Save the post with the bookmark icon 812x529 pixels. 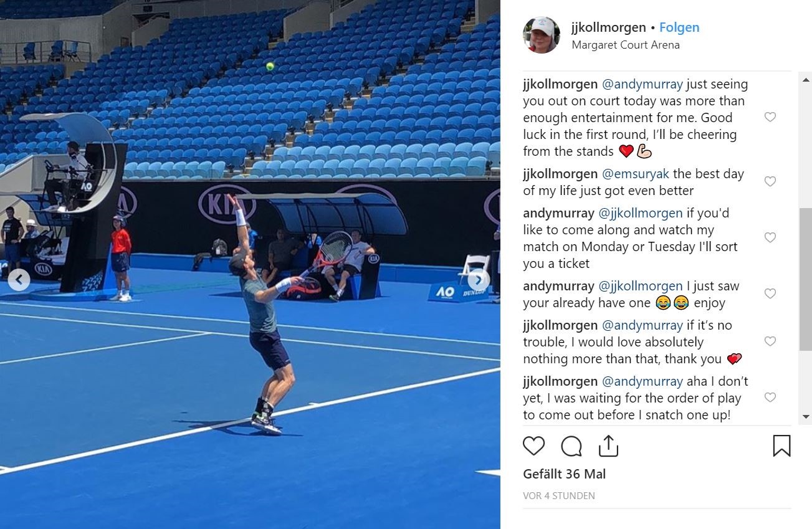[x=781, y=446]
